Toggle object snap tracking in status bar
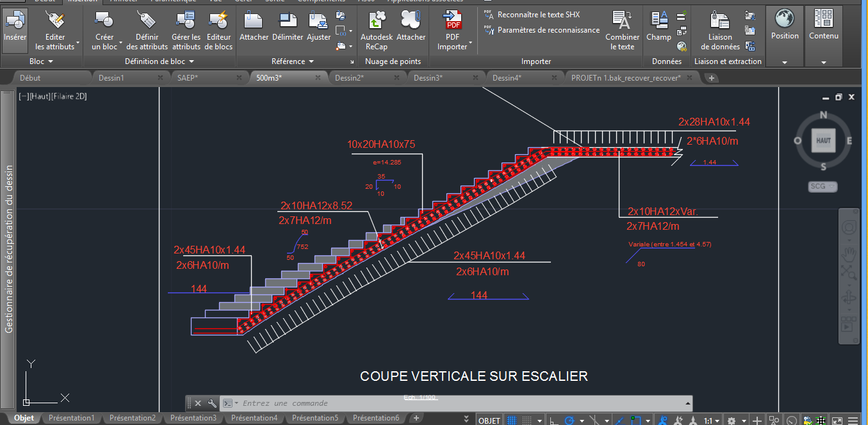Image resolution: width=868 pixels, height=425 pixels. [x=619, y=421]
